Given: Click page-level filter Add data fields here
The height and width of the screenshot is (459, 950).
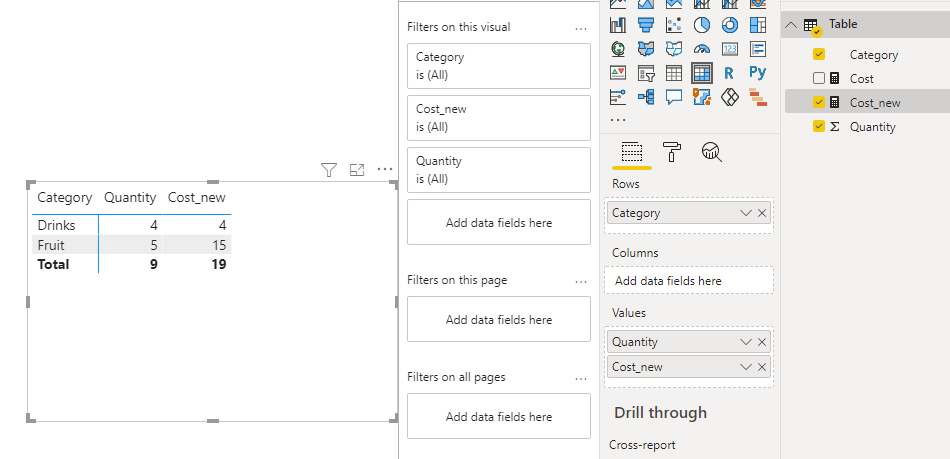Looking at the screenshot, I should [x=499, y=319].
